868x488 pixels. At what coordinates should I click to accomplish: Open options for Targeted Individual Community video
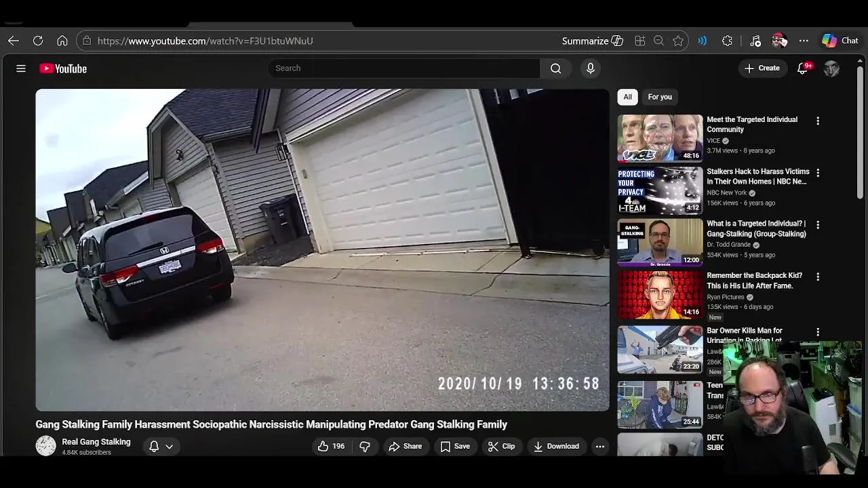[x=818, y=121]
